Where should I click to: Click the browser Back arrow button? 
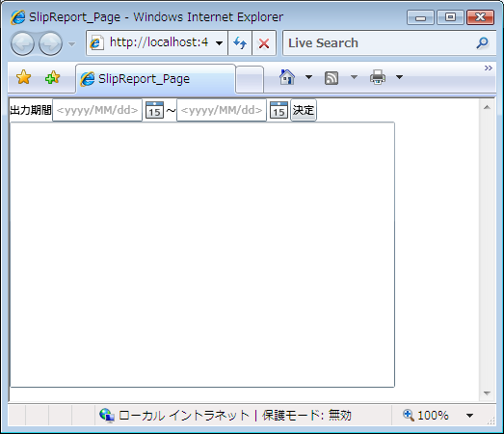pos(22,43)
